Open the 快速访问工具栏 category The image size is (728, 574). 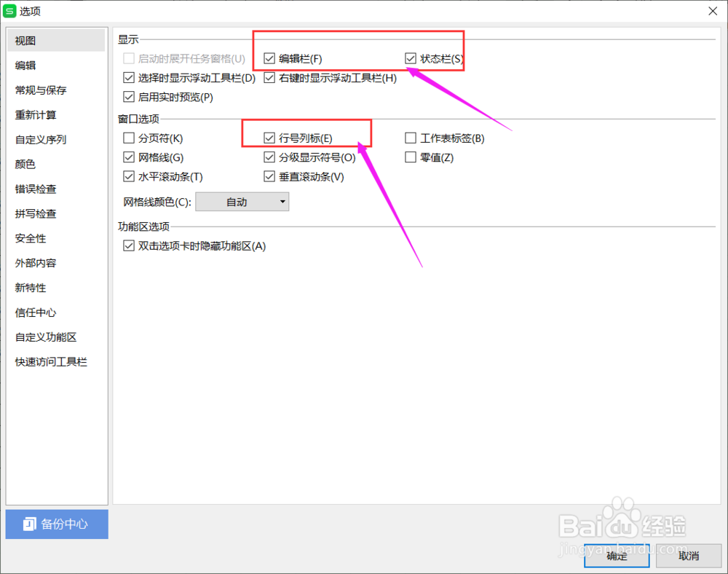click(x=56, y=362)
